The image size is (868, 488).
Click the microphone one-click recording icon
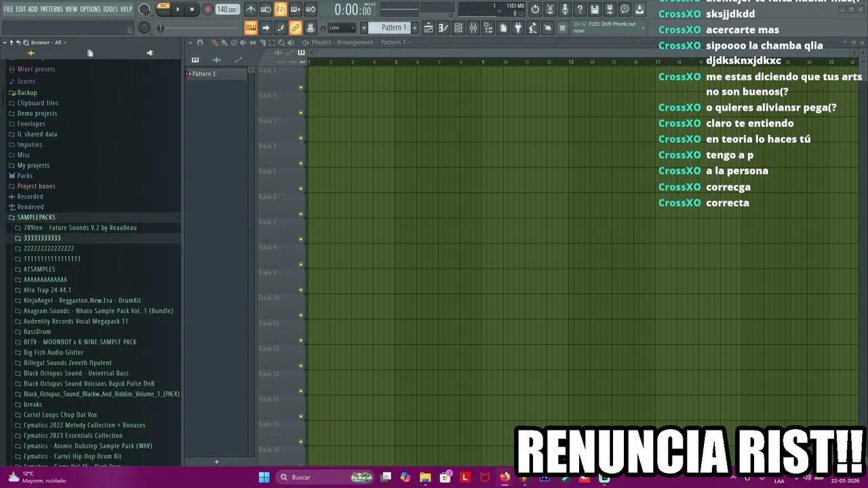[x=565, y=9]
